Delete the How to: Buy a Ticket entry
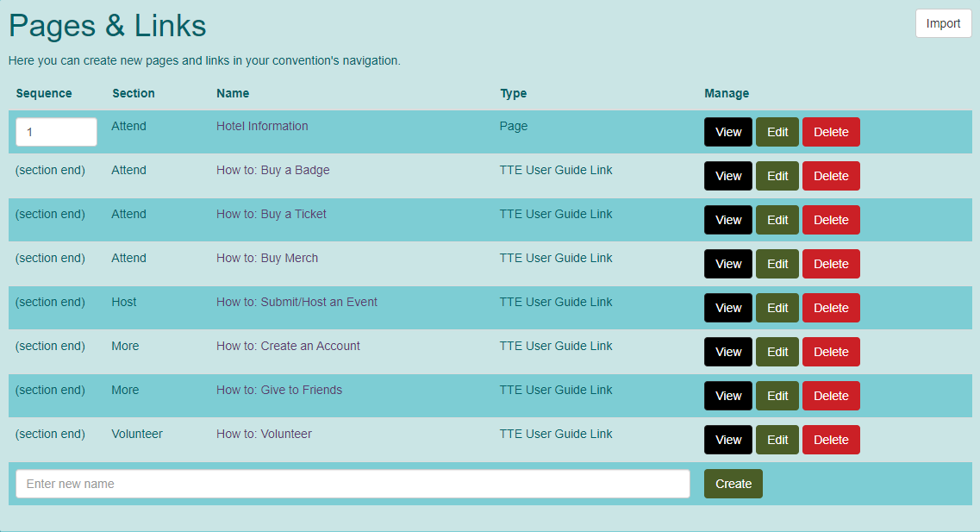 coord(831,220)
